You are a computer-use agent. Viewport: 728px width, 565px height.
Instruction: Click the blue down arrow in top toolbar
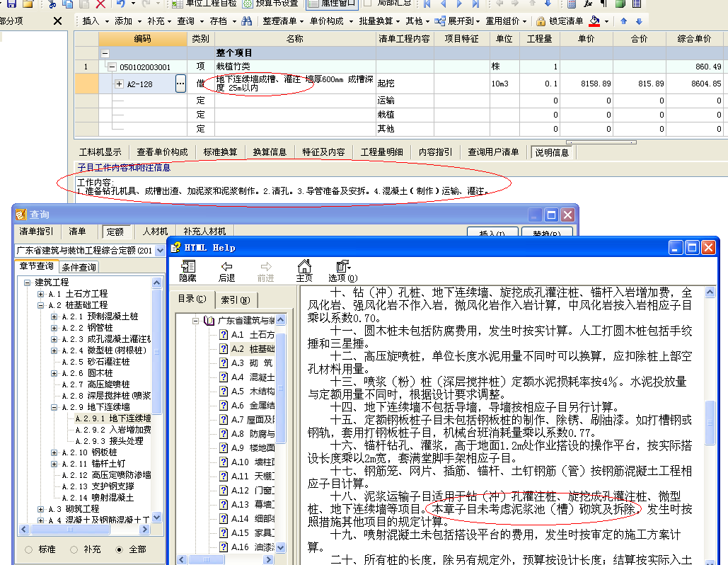(548, 4)
